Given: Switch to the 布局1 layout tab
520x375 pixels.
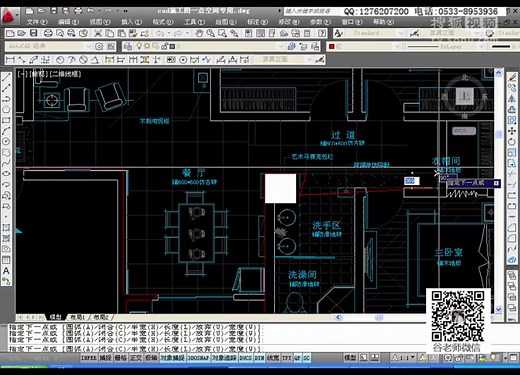Looking at the screenshot, I should click(77, 317).
